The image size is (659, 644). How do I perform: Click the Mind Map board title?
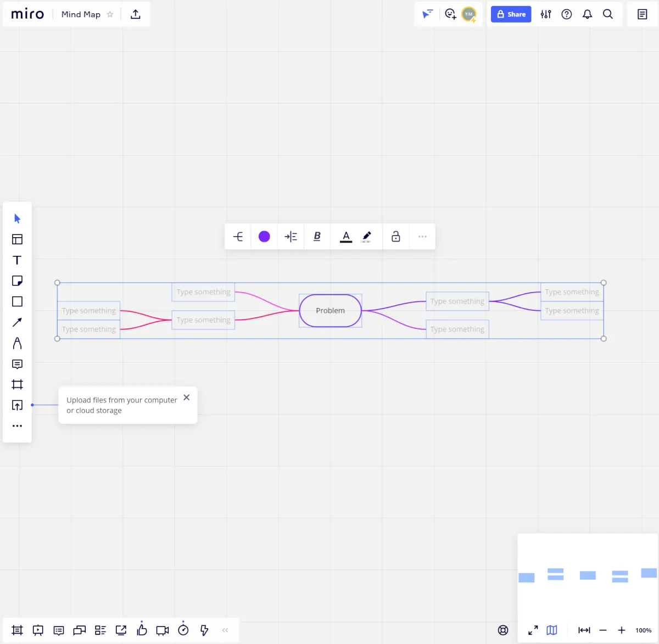point(81,14)
